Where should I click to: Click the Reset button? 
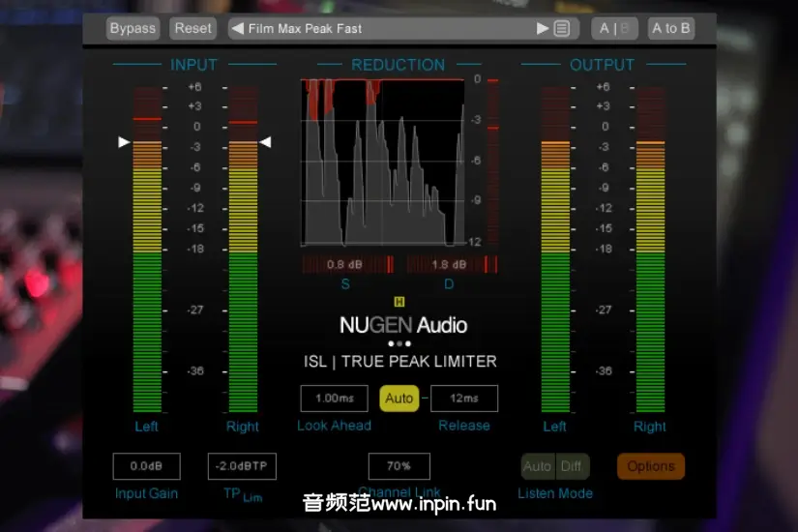(x=192, y=28)
